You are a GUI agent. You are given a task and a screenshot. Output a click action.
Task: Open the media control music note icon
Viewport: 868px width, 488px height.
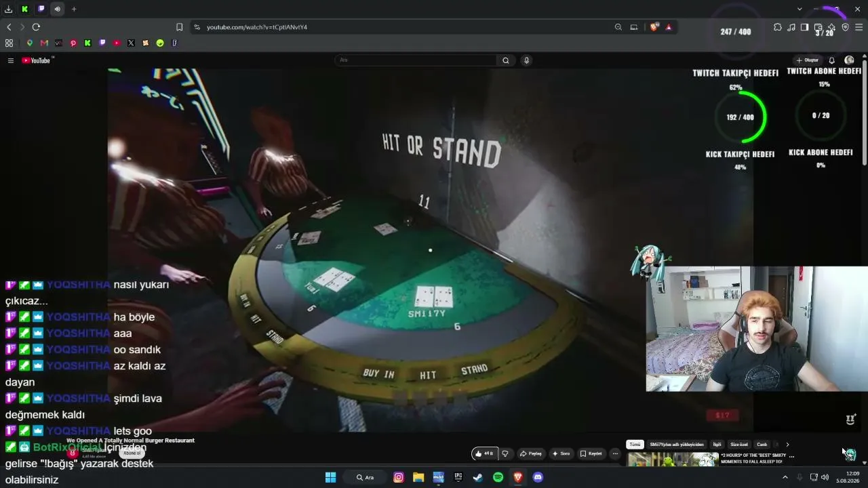(x=791, y=27)
